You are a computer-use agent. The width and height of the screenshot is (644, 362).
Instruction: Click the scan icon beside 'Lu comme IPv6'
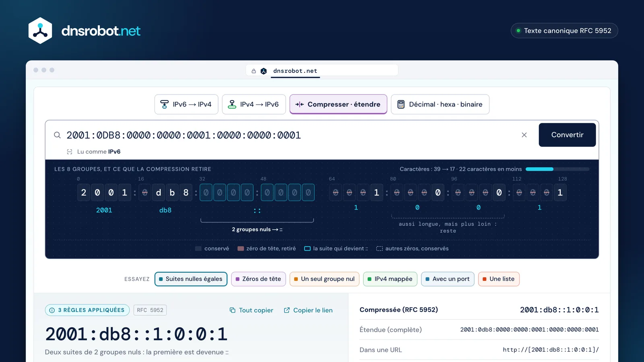(x=70, y=152)
